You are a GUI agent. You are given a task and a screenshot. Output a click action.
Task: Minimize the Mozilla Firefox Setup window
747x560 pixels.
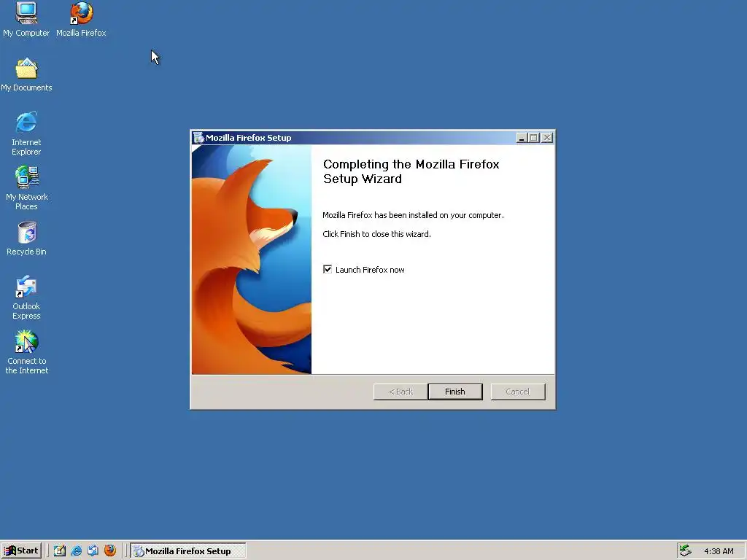(x=522, y=138)
